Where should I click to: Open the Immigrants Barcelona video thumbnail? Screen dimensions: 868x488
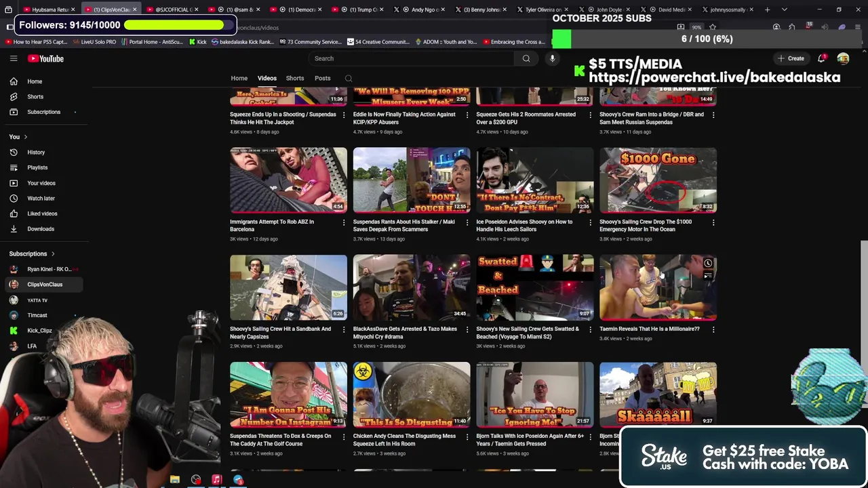pyautogui.click(x=288, y=180)
